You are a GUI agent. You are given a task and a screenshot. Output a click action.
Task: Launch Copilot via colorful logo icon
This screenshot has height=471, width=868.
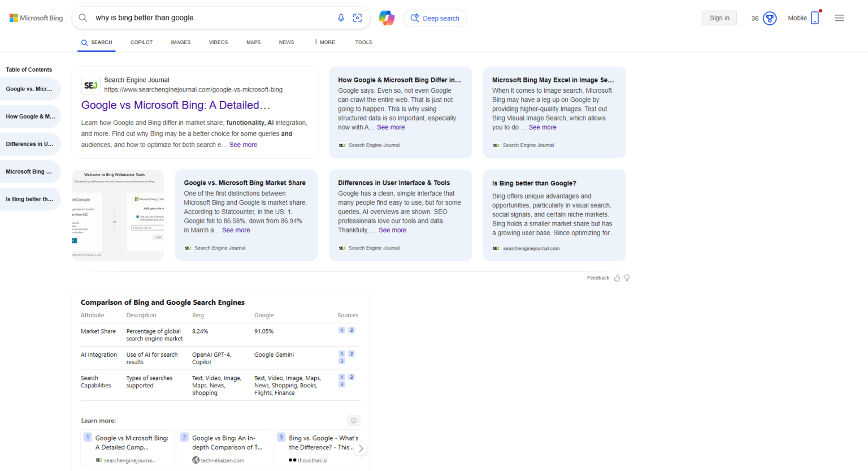pos(387,18)
